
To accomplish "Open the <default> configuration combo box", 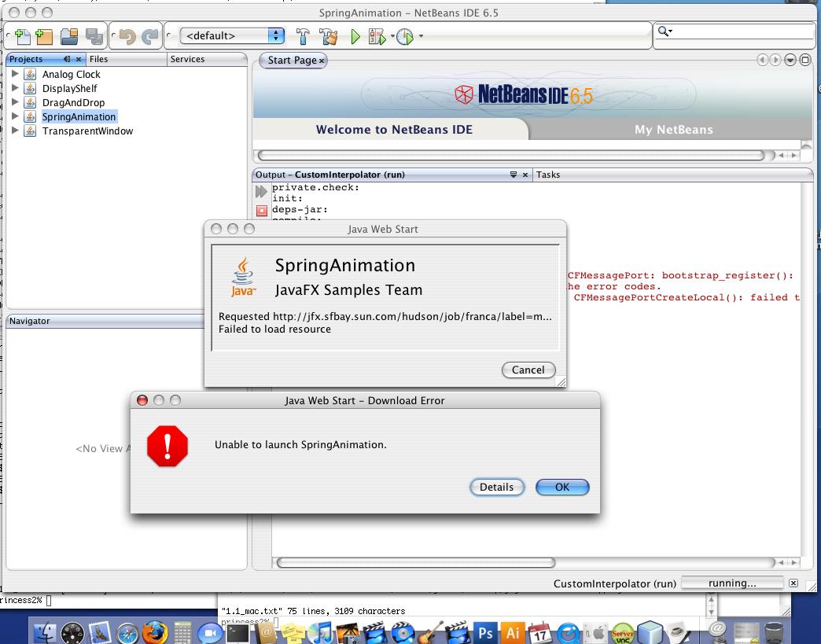I will [232, 35].
